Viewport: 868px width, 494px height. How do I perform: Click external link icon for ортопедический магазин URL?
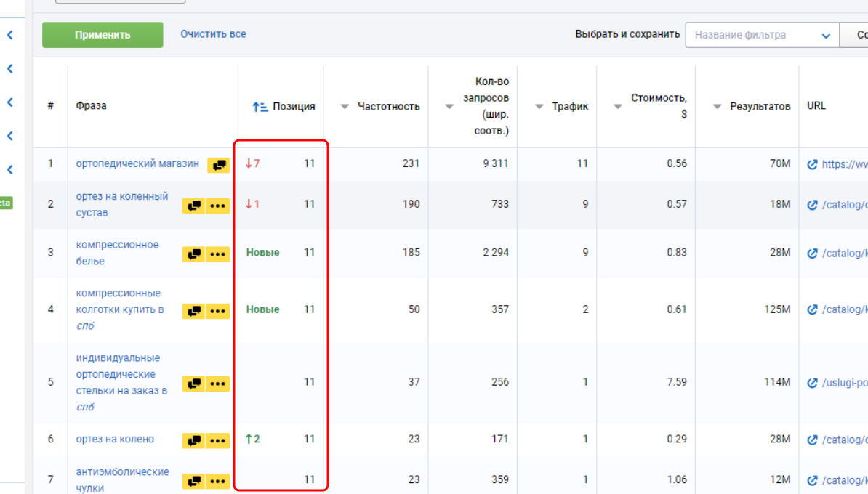813,164
